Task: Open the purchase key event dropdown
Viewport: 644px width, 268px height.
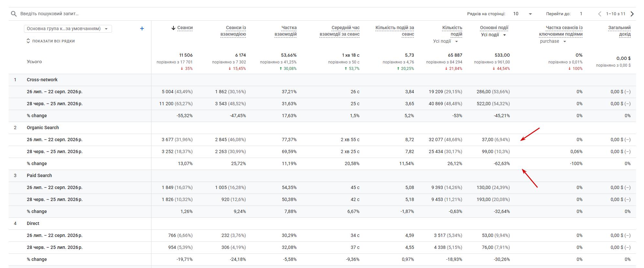Action: click(553, 41)
